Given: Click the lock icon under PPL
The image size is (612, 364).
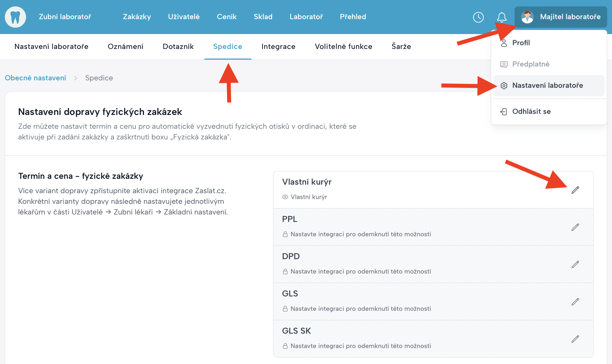Looking at the screenshot, I should point(285,234).
